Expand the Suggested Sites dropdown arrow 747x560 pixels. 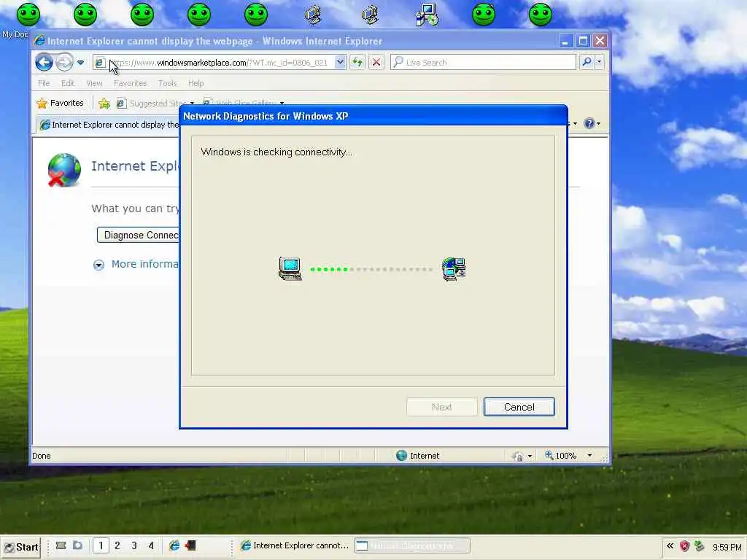coord(192,103)
